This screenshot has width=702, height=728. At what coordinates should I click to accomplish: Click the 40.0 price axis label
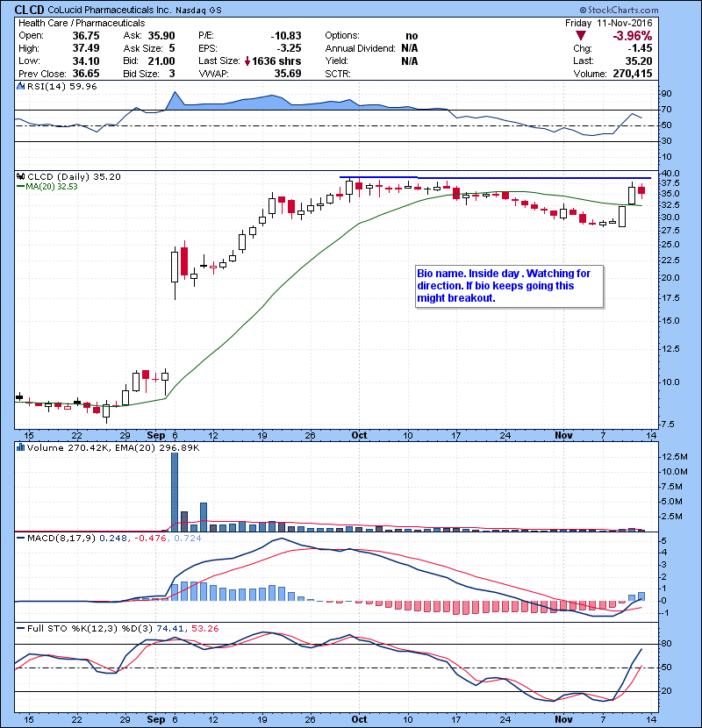[670, 173]
